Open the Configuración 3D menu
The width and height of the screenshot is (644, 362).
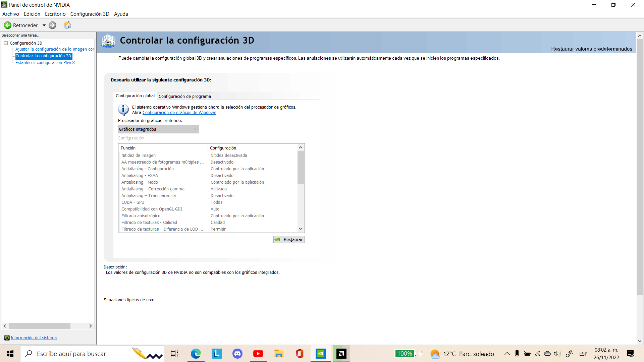(x=90, y=14)
